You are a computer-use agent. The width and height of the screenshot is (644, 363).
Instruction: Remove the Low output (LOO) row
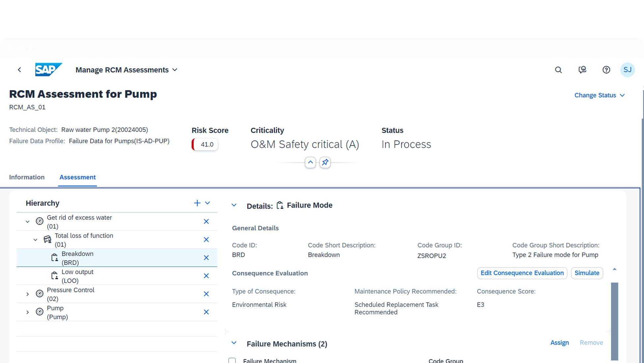pos(206,276)
